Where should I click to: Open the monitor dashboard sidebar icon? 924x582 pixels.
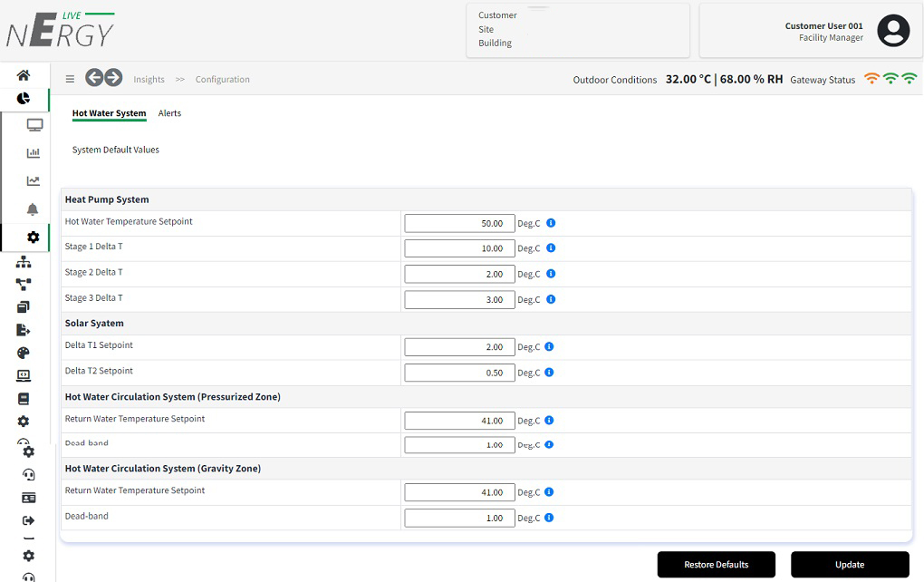coord(34,125)
